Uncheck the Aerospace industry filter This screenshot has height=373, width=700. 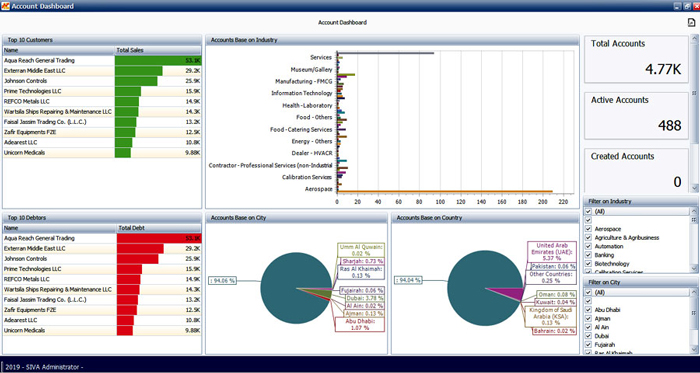click(x=588, y=229)
